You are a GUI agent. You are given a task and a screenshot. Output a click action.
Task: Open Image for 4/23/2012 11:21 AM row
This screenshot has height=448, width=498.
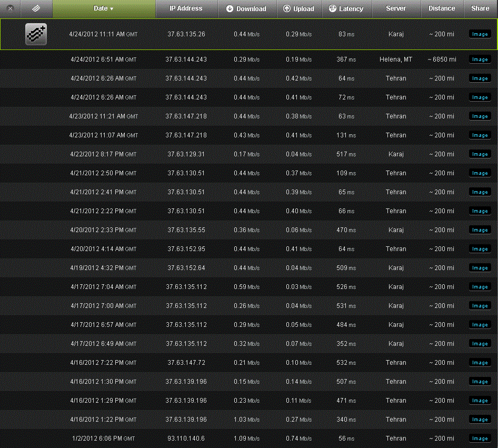480,116
